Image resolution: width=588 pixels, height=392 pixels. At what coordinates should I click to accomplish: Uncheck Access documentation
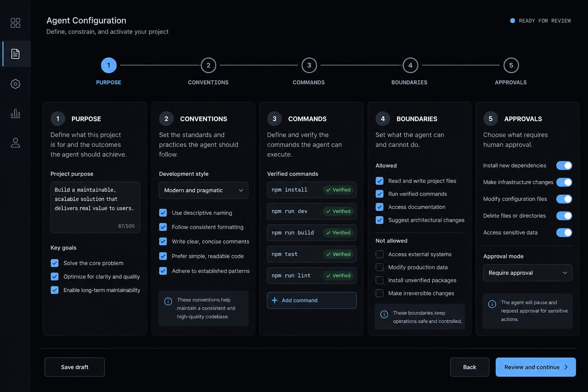[379, 207]
